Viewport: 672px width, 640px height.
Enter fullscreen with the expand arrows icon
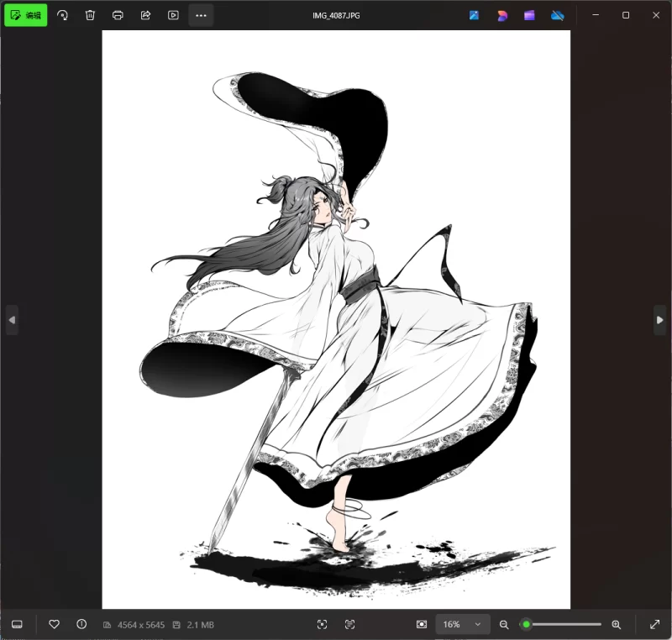click(654, 625)
